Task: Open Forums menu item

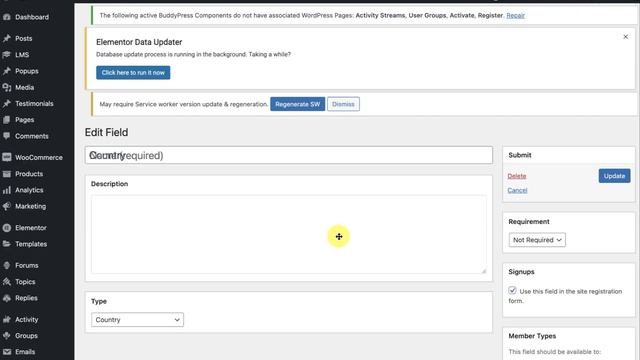Action: (x=27, y=265)
